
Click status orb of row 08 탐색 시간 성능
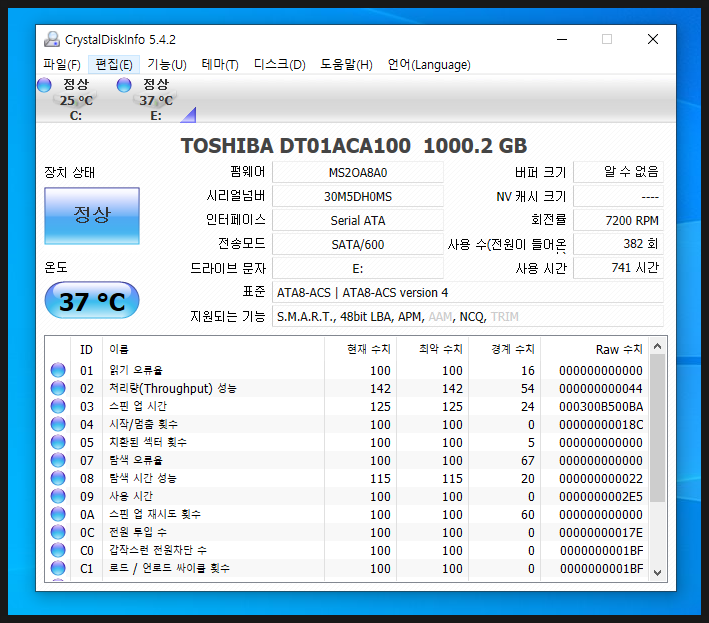(58, 478)
